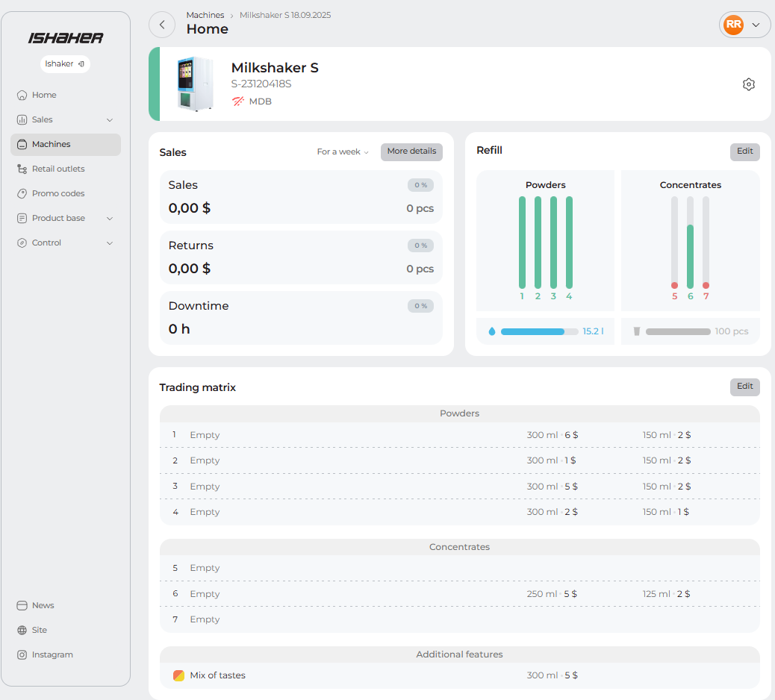Expand the Sales sidebar submenu
This screenshot has height=700, width=775.
pos(110,120)
